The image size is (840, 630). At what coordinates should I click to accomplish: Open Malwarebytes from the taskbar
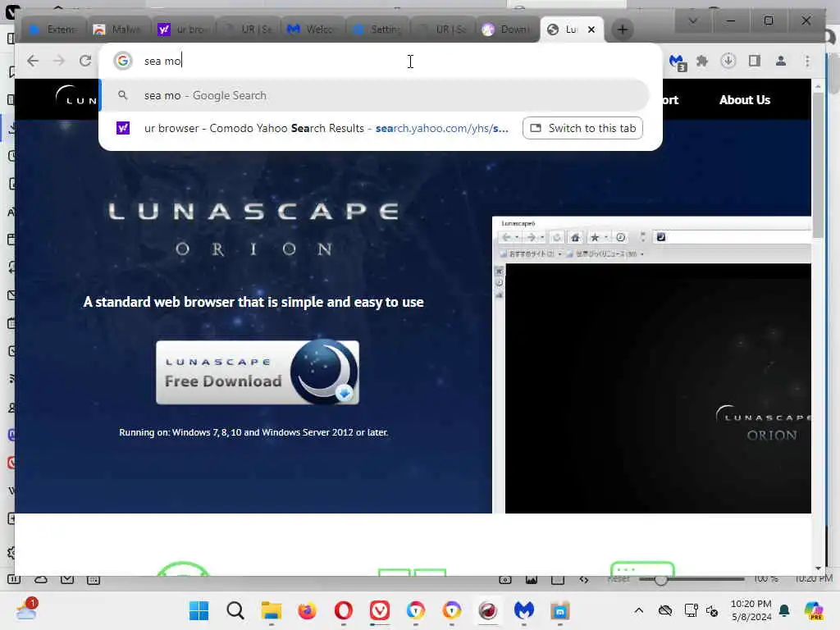pos(524,610)
